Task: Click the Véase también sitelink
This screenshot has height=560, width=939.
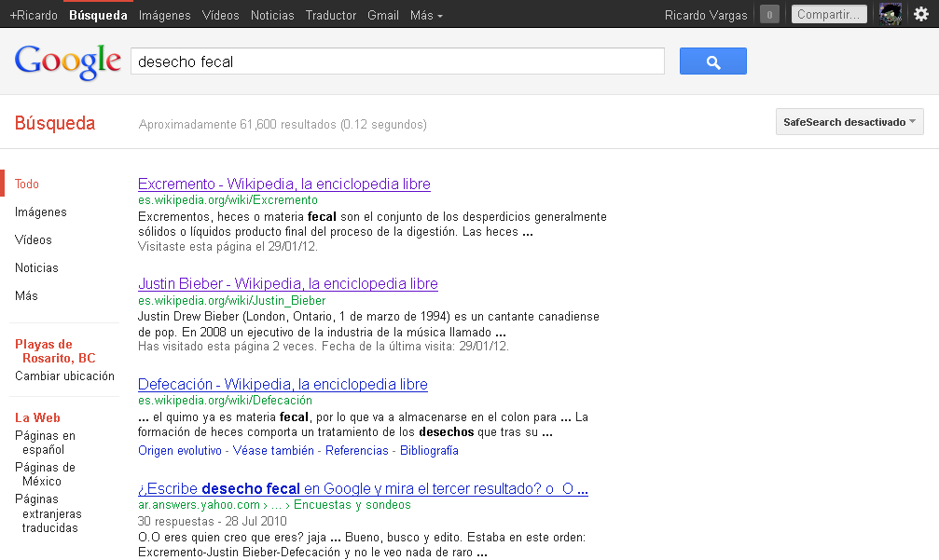Action: pos(273,450)
